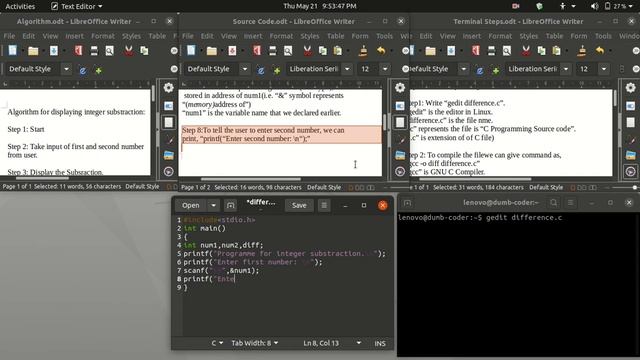The width and height of the screenshot is (640, 360).
Task: Toggle book view in Source Code.odt status bar
Action: tap(371, 188)
